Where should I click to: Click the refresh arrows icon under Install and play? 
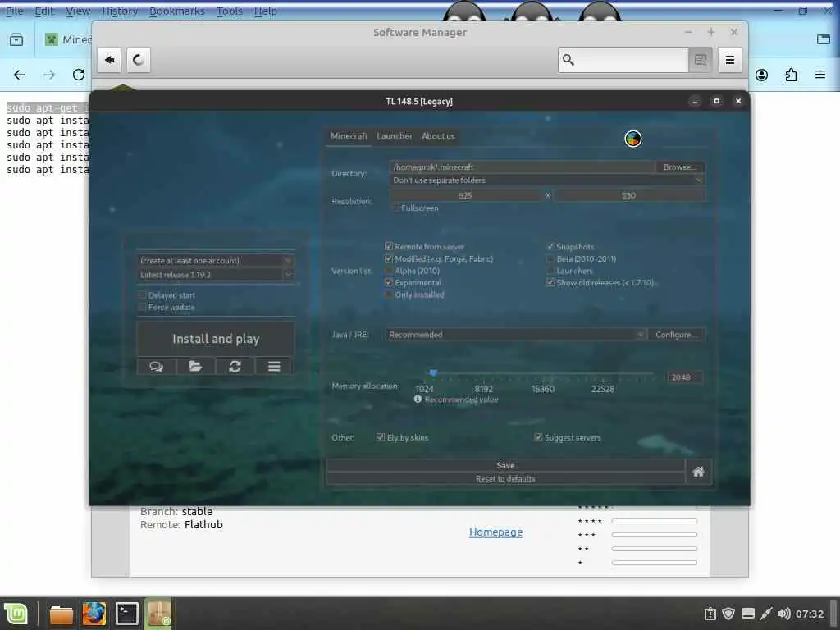[x=235, y=367]
